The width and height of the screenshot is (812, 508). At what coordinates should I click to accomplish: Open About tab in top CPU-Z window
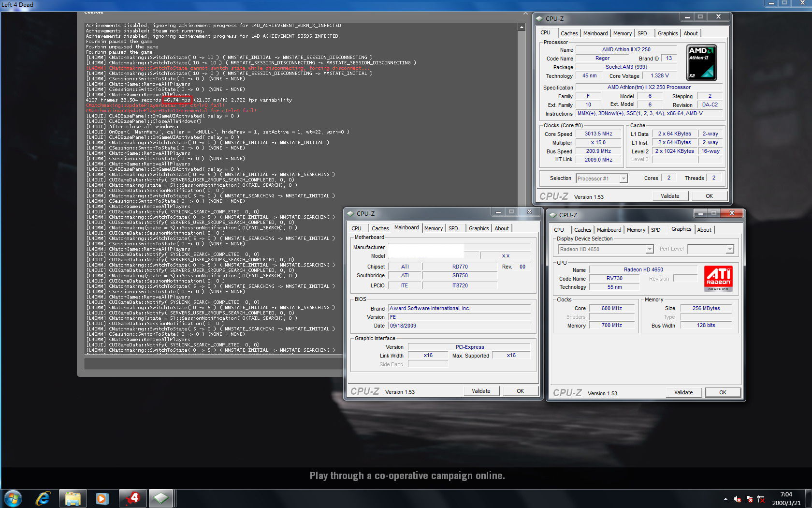(x=691, y=33)
